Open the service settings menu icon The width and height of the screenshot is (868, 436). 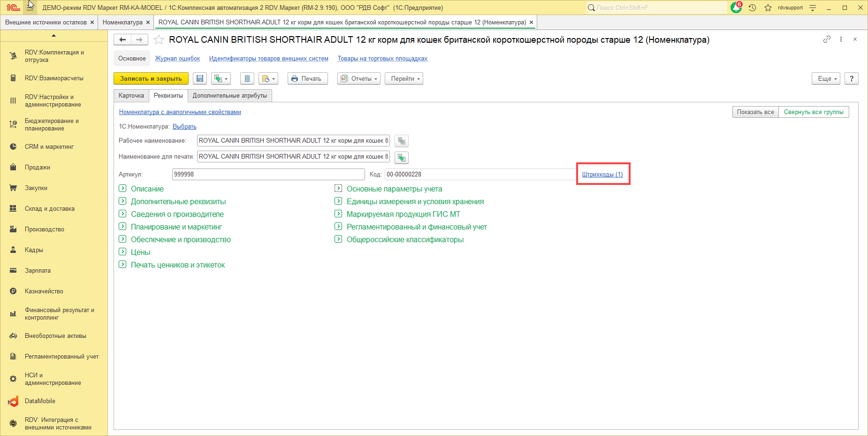pos(813,8)
